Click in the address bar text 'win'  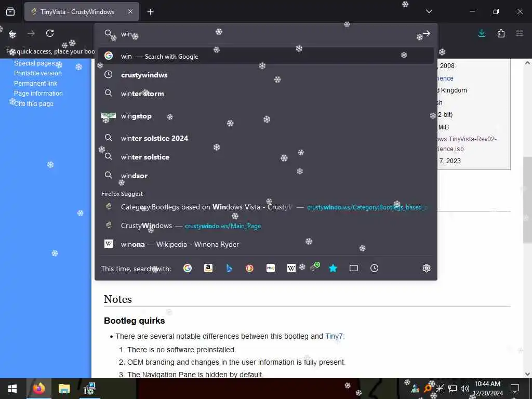(126, 34)
